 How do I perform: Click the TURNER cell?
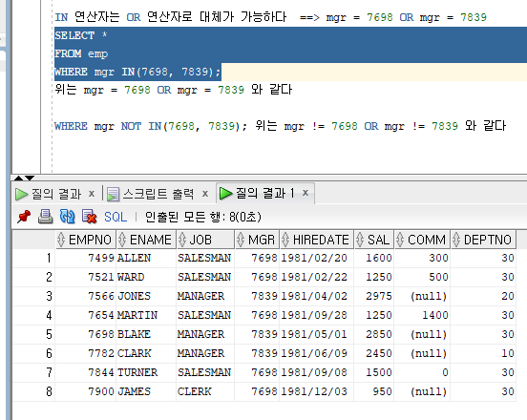coord(146,372)
